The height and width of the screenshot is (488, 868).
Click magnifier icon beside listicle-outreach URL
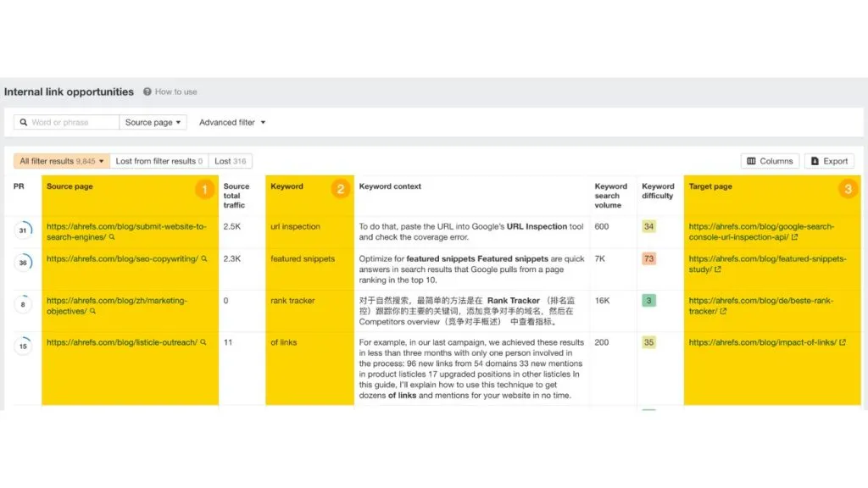(x=203, y=342)
